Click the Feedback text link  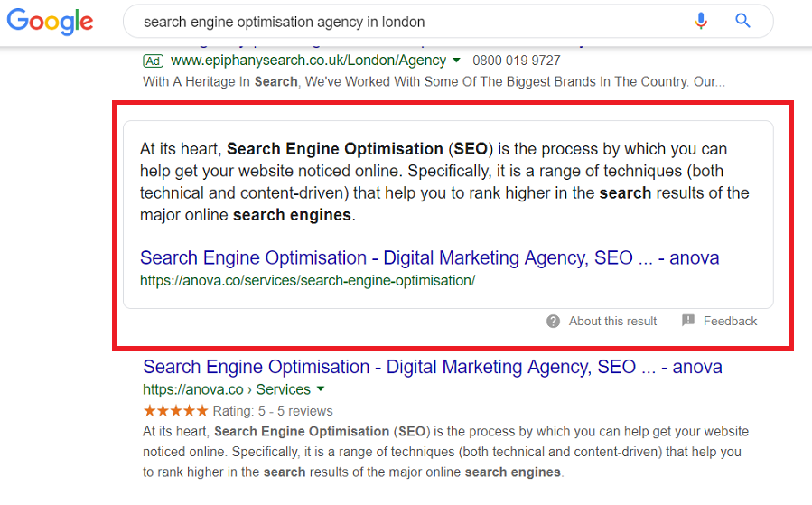[730, 321]
